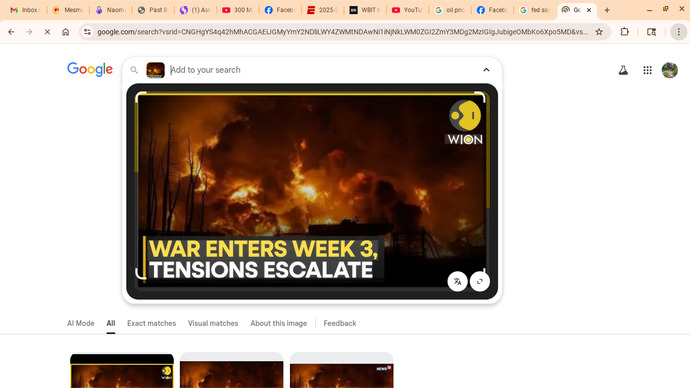Open the first WION result thumbnail
The image size is (690, 388).
pyautogui.click(x=122, y=371)
